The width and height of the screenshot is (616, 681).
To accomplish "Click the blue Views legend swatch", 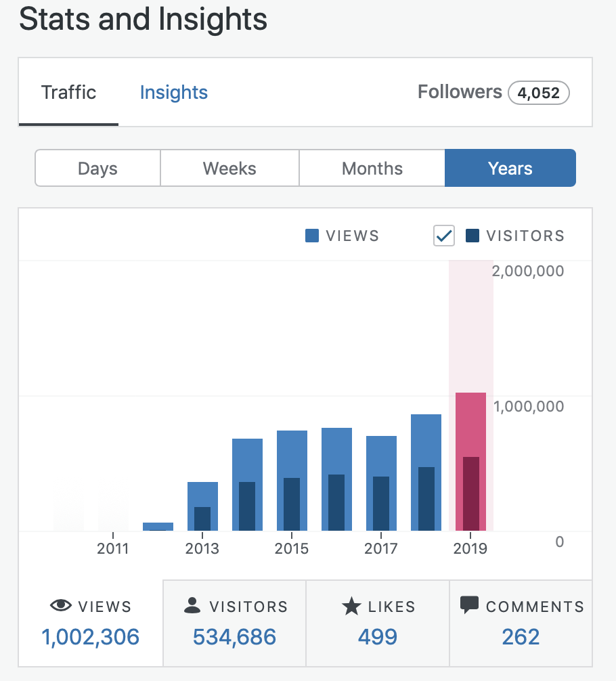I will 312,236.
